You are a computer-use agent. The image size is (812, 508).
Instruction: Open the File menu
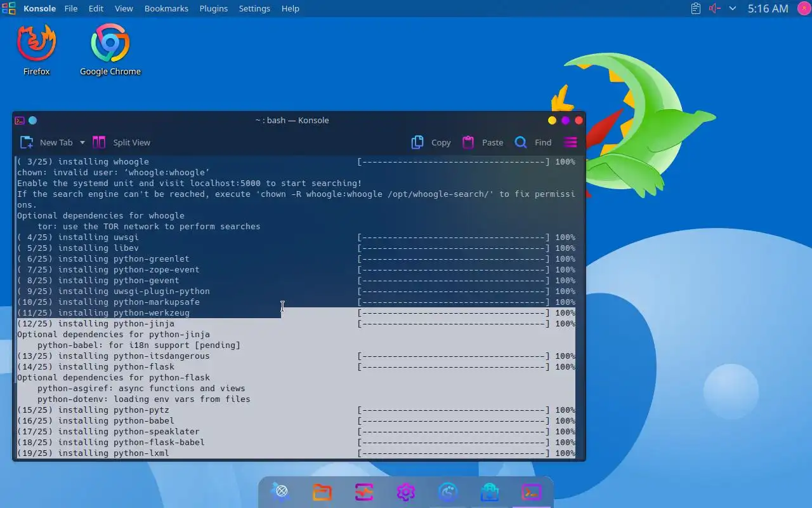[71, 8]
